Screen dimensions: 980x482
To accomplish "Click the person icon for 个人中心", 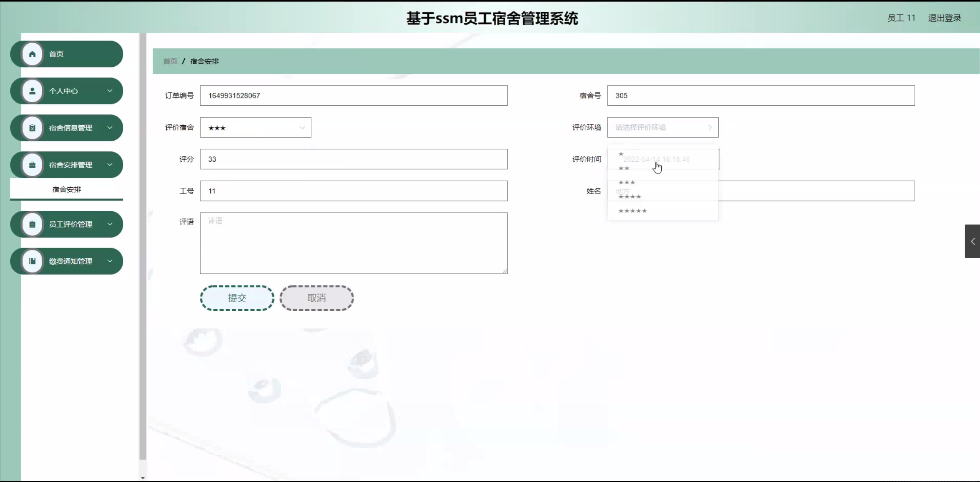I will point(32,91).
